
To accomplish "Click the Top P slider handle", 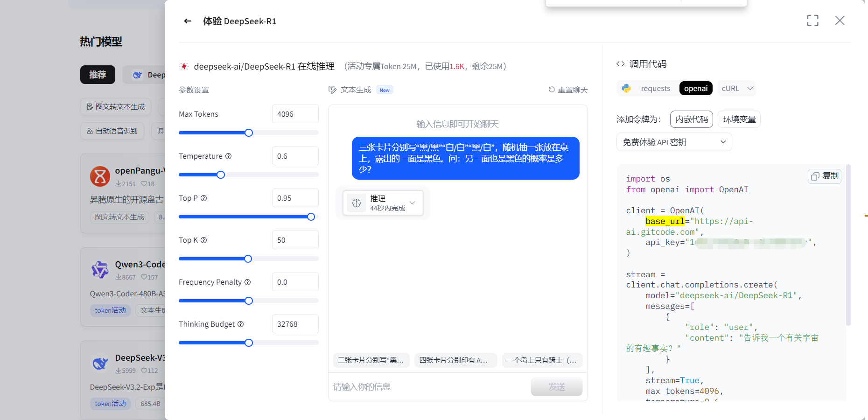I will [x=311, y=217].
